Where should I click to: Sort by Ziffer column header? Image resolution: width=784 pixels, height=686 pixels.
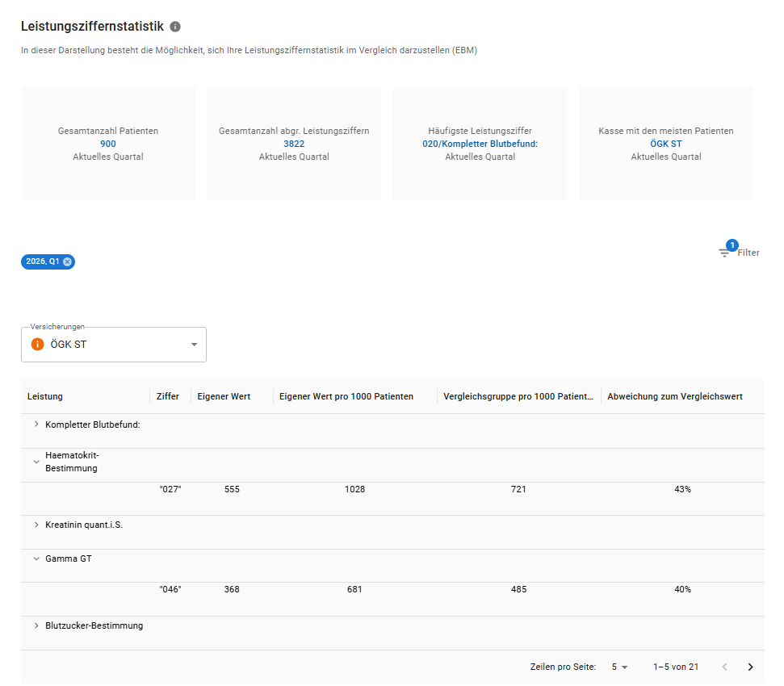tap(167, 396)
